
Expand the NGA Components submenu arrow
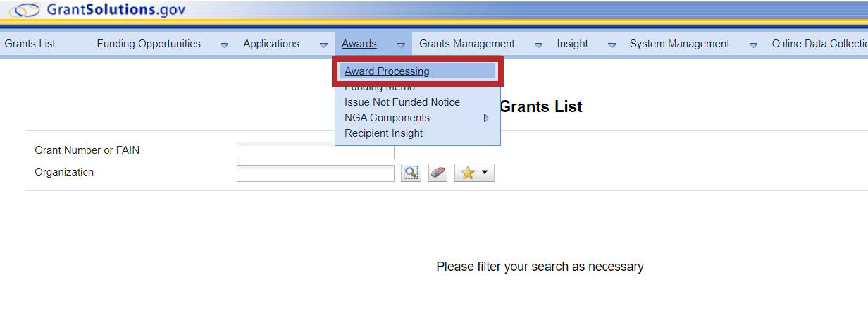click(486, 118)
